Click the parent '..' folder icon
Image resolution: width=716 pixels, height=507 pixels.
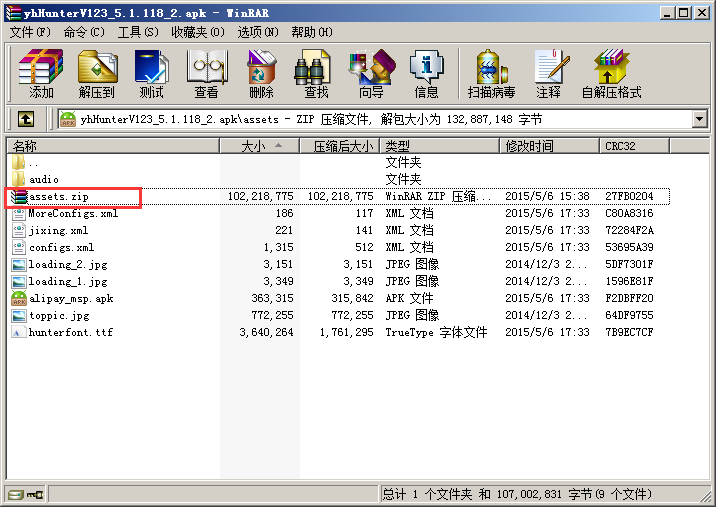click(18, 162)
